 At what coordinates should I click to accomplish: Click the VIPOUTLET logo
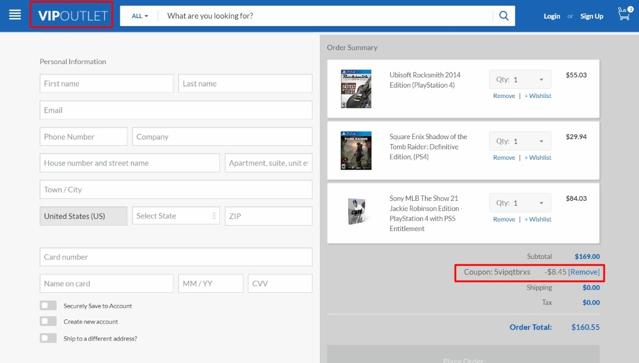[72, 16]
